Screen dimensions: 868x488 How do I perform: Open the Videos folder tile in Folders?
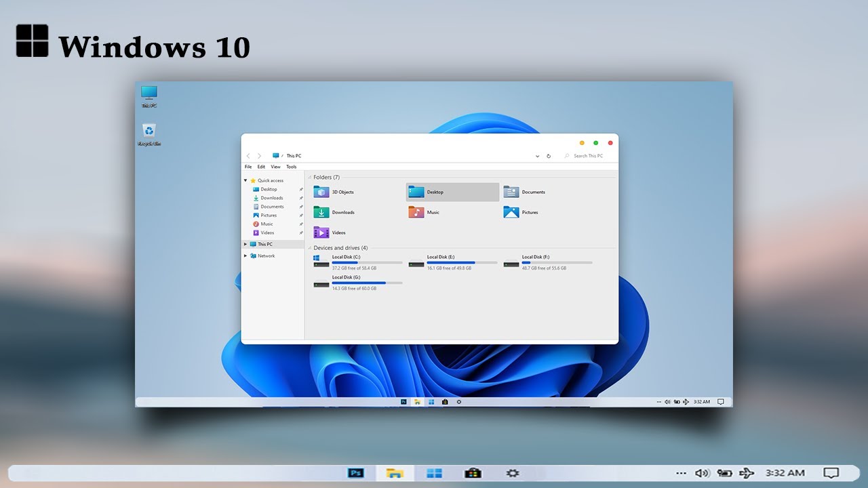pyautogui.click(x=330, y=232)
